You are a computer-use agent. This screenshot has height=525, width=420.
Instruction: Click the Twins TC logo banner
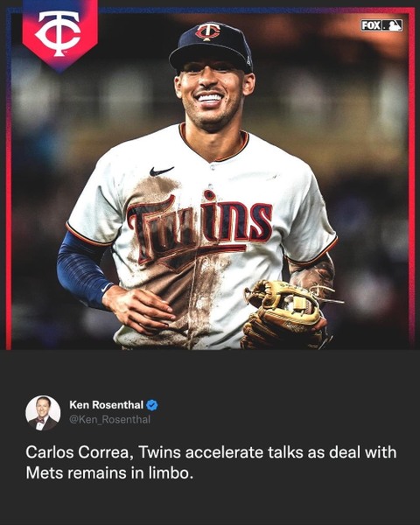pyautogui.click(x=60, y=33)
